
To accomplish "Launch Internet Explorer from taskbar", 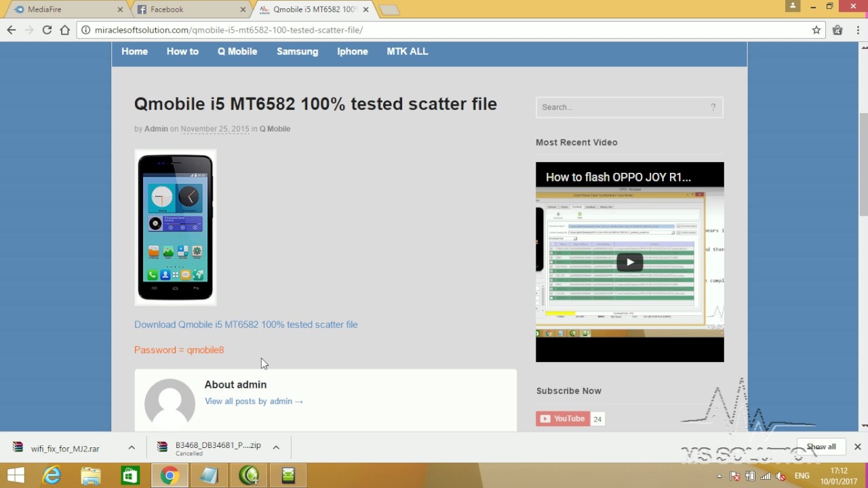I will click(x=52, y=476).
